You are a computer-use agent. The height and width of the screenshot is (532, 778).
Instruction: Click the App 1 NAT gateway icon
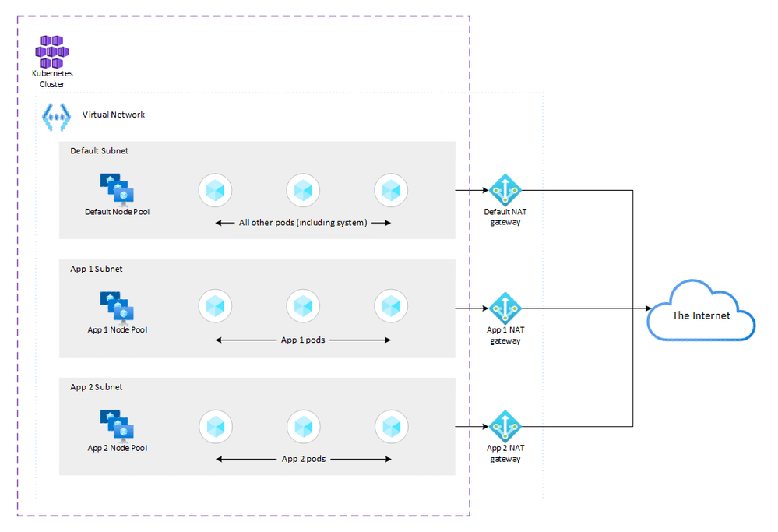pyautogui.click(x=505, y=308)
